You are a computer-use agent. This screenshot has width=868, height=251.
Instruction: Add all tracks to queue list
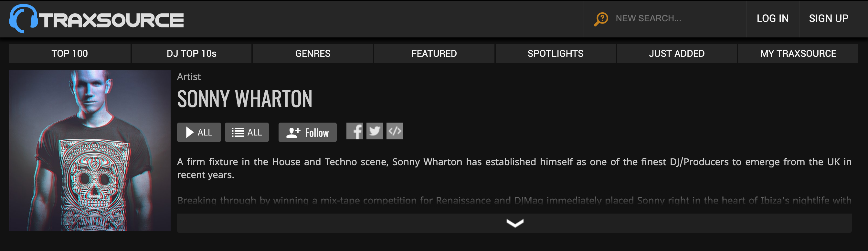[247, 133]
